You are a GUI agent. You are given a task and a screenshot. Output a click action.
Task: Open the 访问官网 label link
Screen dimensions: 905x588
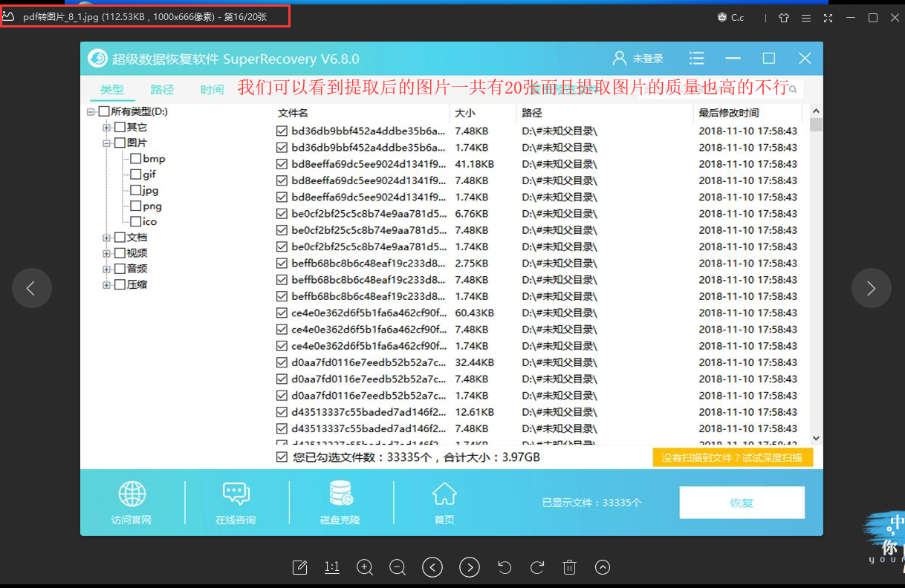tap(132, 520)
